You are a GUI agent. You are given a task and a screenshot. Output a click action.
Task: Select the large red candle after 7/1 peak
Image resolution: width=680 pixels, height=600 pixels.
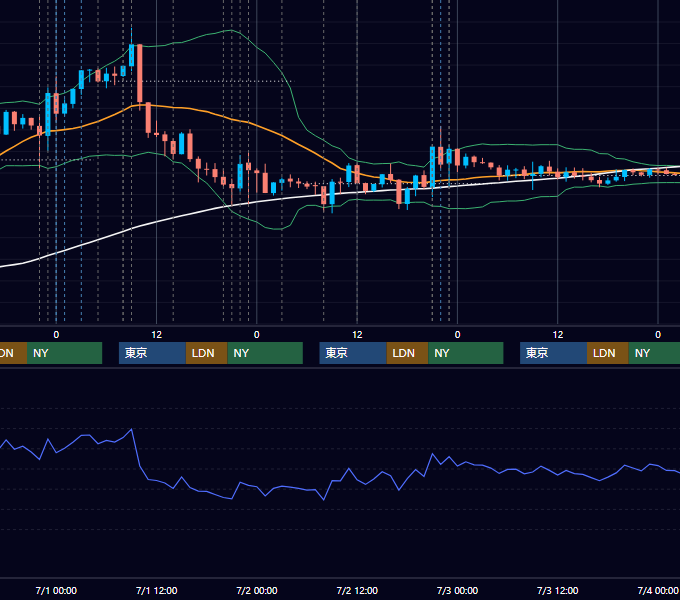[x=140, y=74]
